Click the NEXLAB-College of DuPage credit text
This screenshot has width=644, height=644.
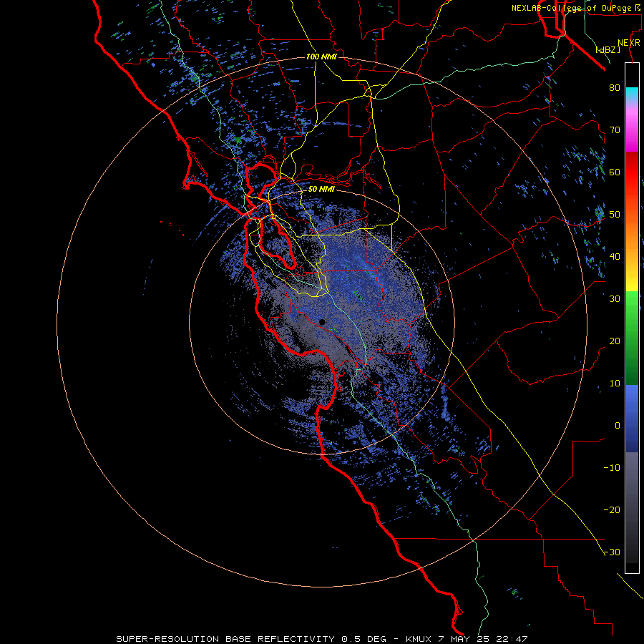click(573, 8)
